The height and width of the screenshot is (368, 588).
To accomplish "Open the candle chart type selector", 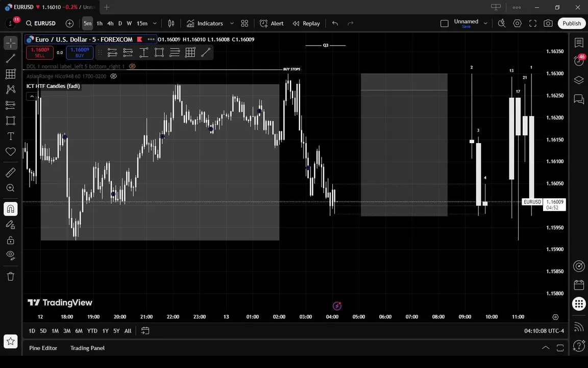I will tap(171, 24).
